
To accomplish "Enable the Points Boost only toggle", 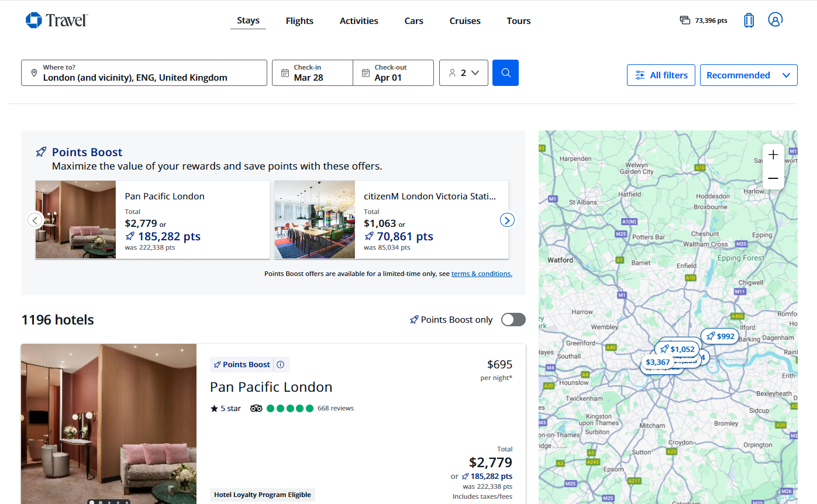I will (x=513, y=320).
